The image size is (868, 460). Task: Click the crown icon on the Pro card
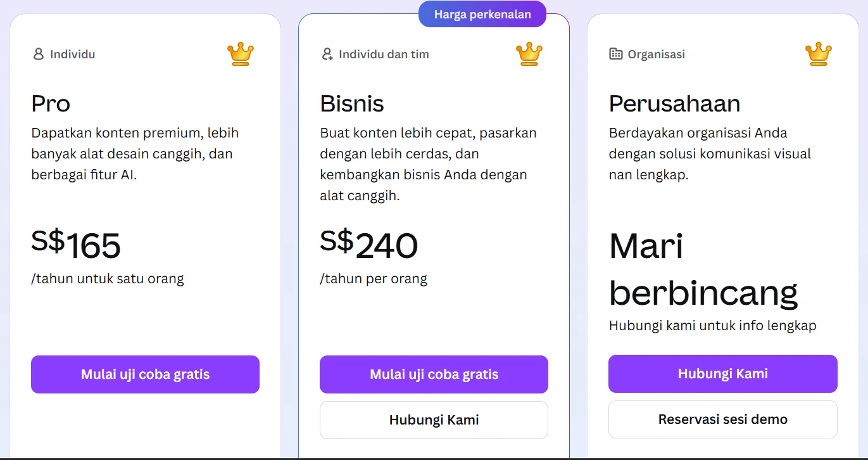click(x=241, y=54)
